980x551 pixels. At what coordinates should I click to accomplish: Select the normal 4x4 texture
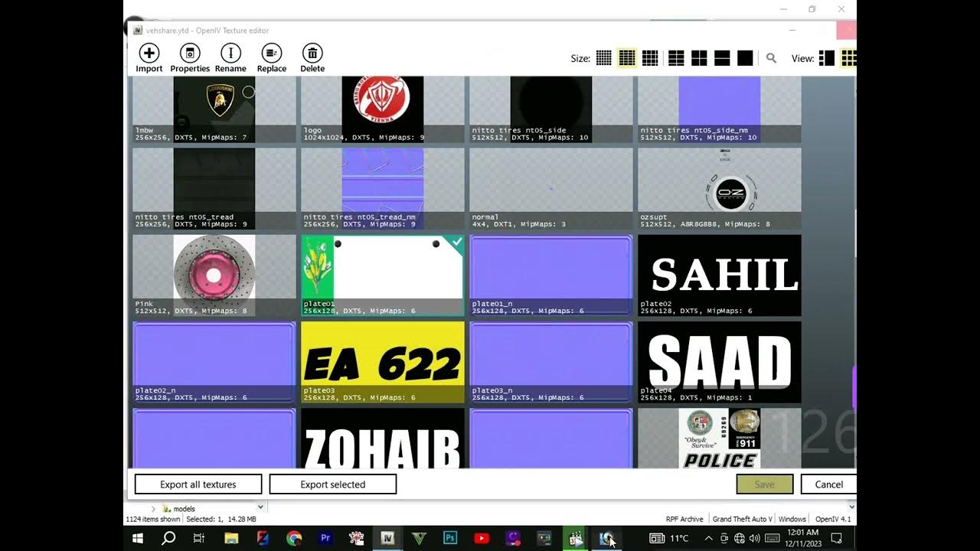point(551,188)
